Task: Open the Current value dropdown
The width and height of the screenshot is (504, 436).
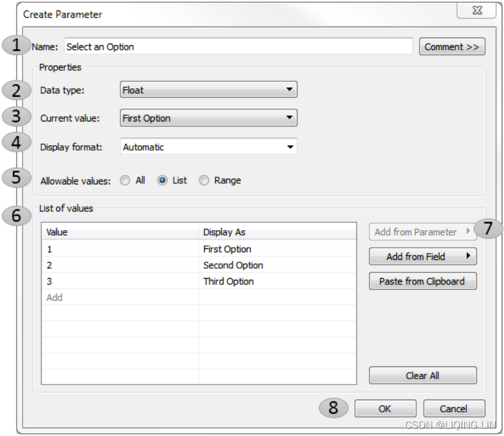Action: tap(209, 118)
